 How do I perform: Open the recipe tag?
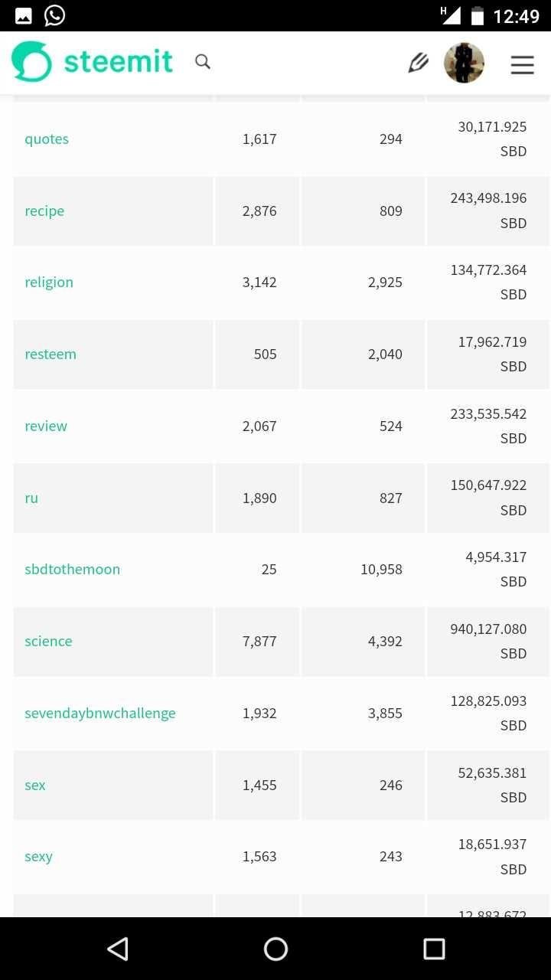click(x=44, y=211)
